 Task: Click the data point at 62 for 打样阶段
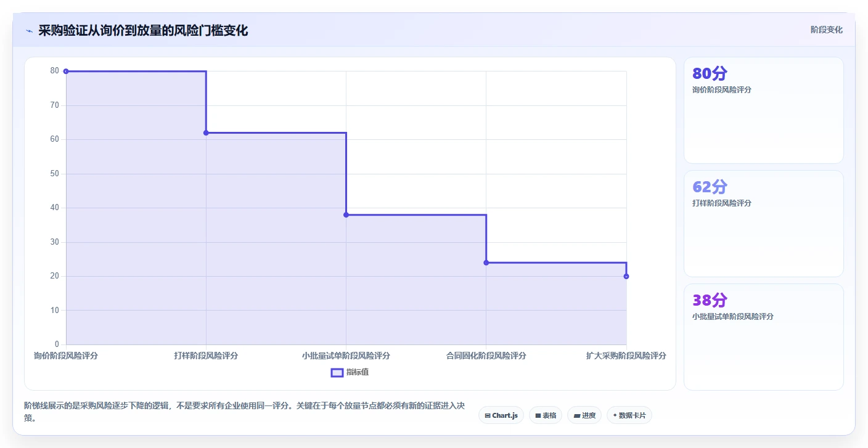coord(206,132)
